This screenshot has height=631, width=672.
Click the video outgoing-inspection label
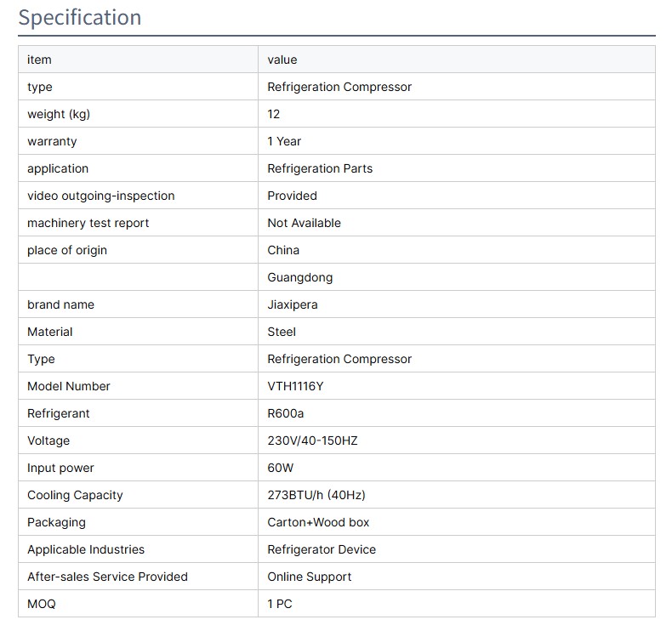point(100,196)
